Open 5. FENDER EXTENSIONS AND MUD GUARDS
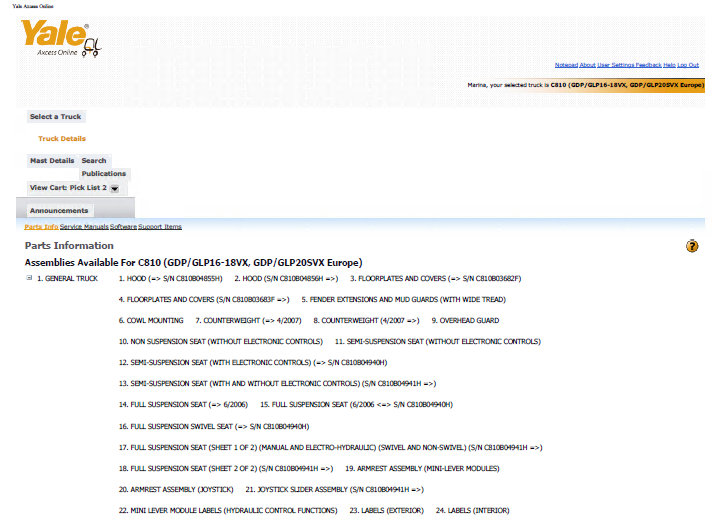 (x=404, y=300)
